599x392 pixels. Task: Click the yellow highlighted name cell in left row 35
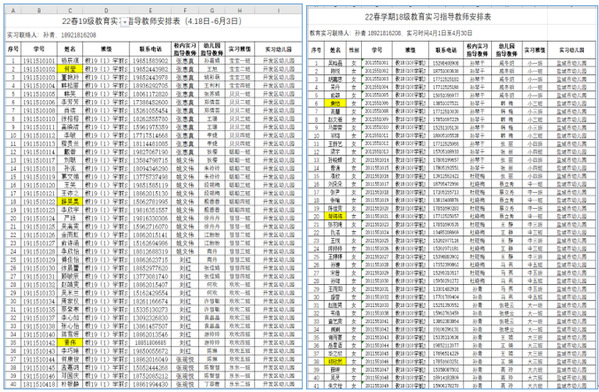70,343
